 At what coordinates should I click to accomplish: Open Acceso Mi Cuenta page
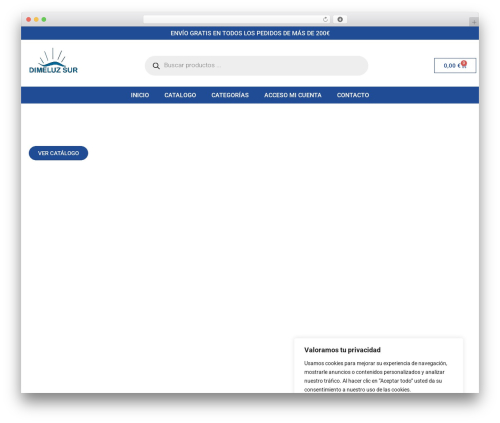click(293, 95)
